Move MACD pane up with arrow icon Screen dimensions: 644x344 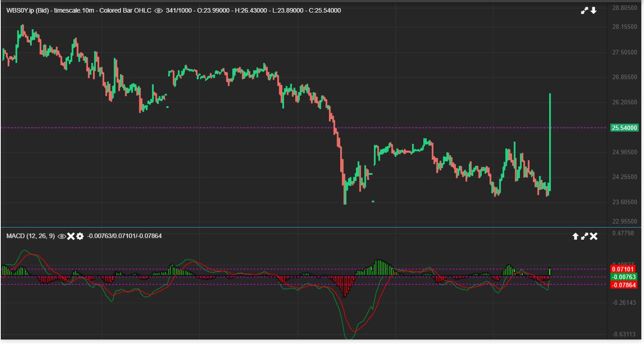point(575,237)
